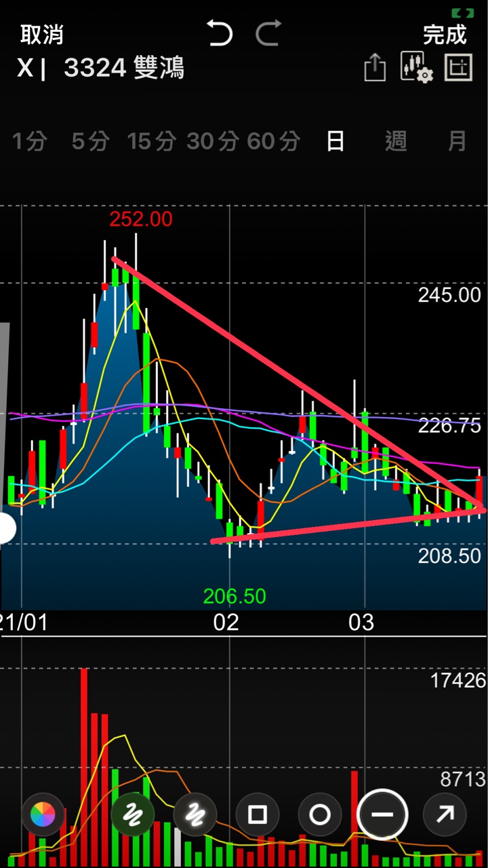Select the 月 monthly chart tab
Viewport: 488px width, 868px height.
click(457, 141)
